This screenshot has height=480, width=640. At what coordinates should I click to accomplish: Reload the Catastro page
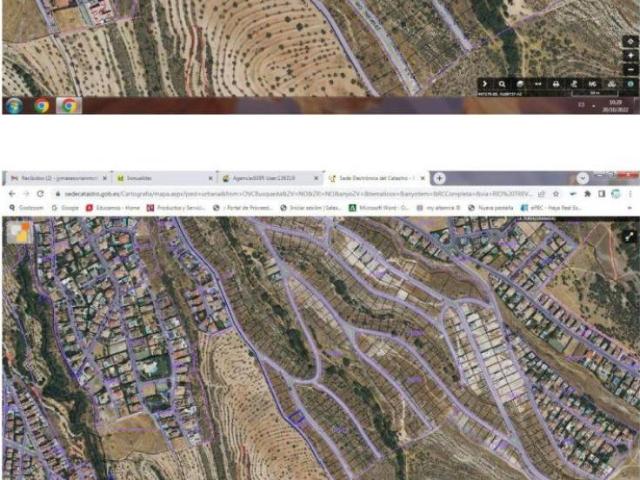click(40, 194)
